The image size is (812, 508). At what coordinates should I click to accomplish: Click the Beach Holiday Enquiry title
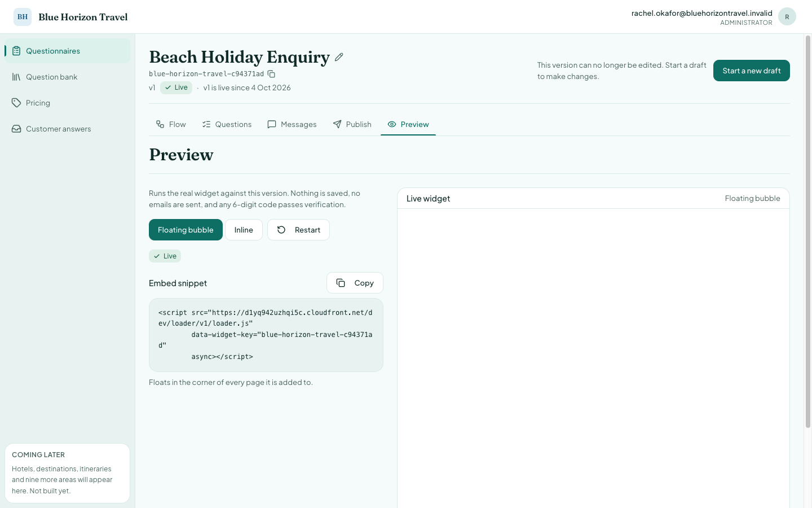tap(239, 57)
